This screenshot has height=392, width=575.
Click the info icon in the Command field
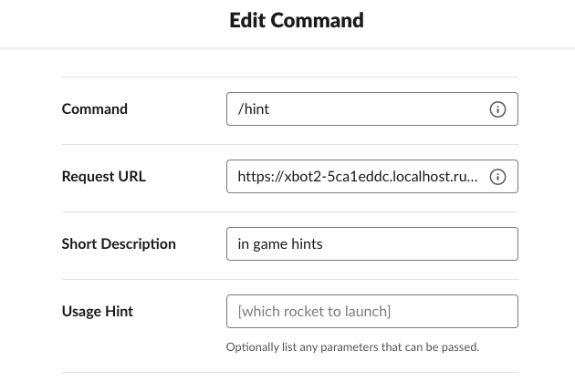[x=497, y=109]
